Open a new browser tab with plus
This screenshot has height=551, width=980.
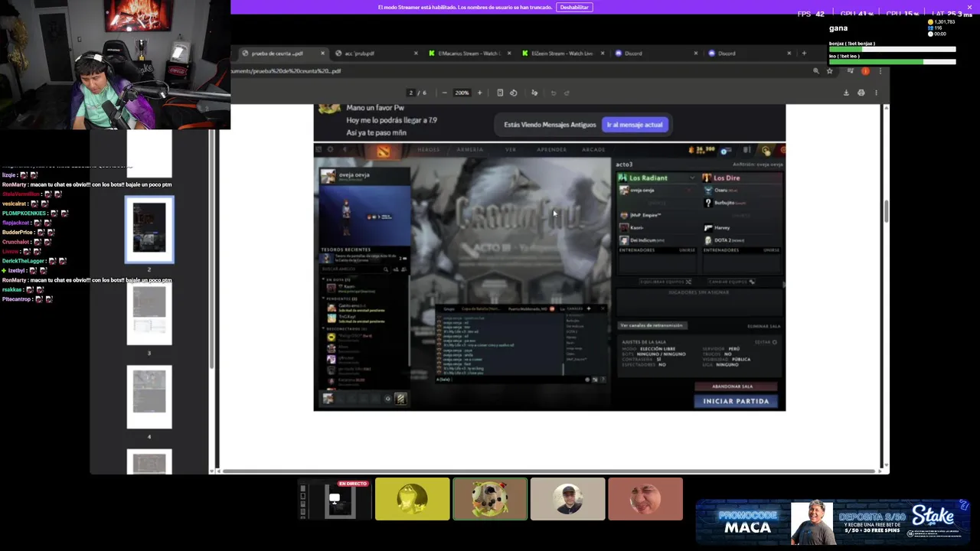click(804, 54)
